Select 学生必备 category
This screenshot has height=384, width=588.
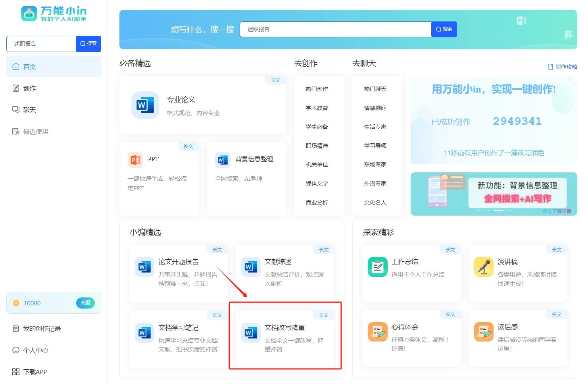click(317, 127)
